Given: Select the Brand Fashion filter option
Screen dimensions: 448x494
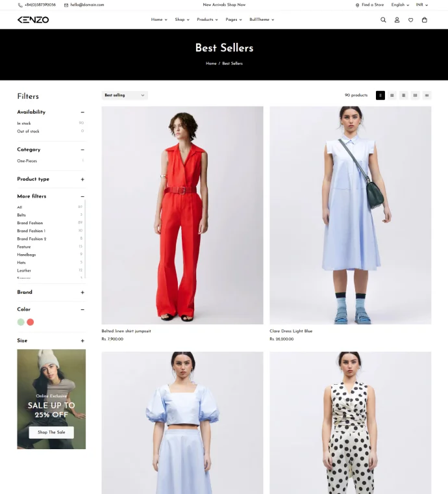Looking at the screenshot, I should tap(30, 223).
